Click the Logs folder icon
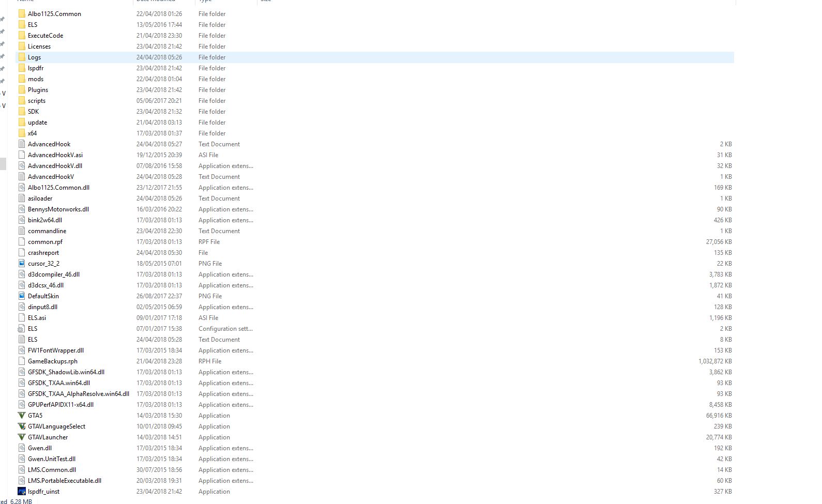This screenshot has height=504, width=822. (x=22, y=57)
